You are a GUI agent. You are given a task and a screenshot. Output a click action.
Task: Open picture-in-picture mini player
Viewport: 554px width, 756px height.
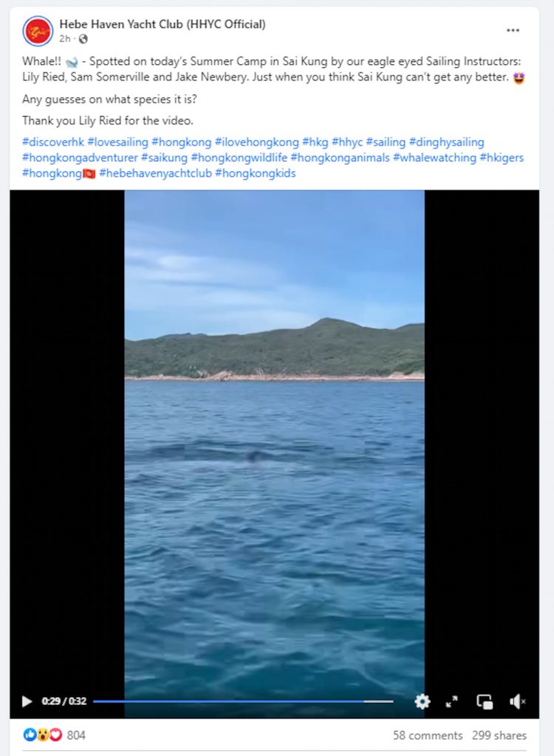click(x=485, y=701)
